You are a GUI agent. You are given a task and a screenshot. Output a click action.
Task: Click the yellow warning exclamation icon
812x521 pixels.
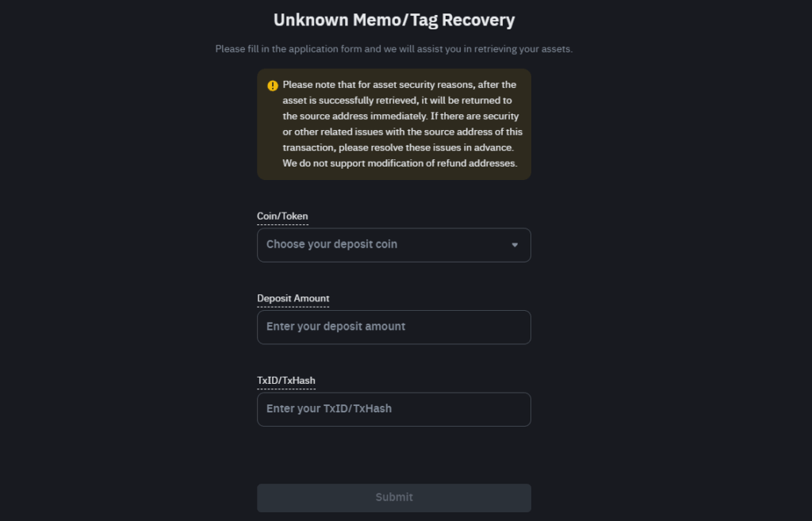click(x=273, y=86)
